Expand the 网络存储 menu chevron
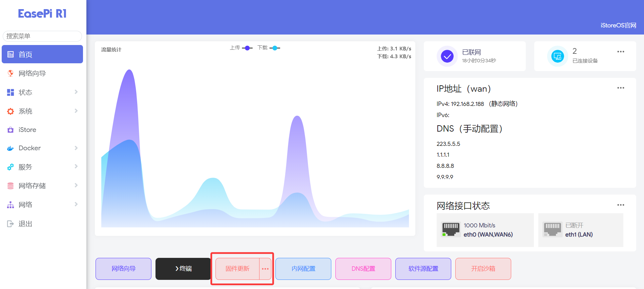 76,185
